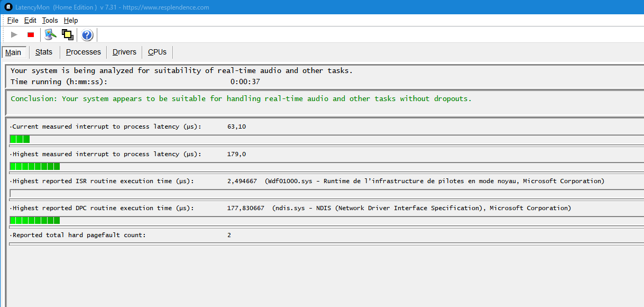Switch to the Processes tab
644x307 pixels.
84,52
